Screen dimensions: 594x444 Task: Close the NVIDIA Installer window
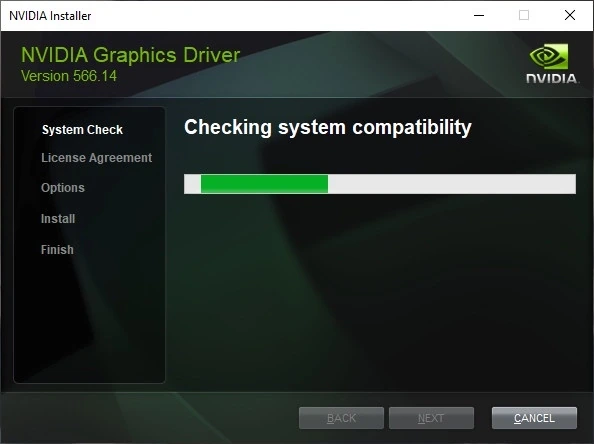tap(570, 16)
